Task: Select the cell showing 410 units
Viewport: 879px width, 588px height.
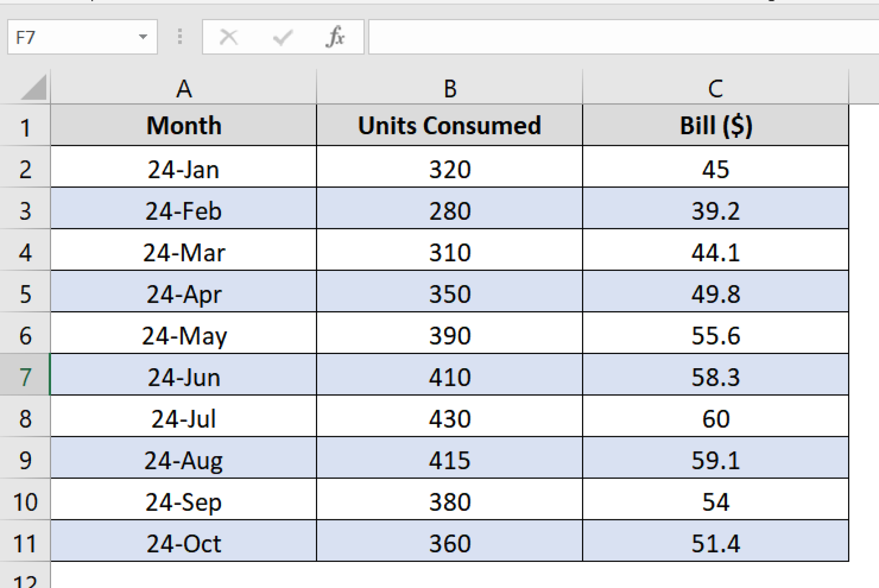Action: (449, 377)
